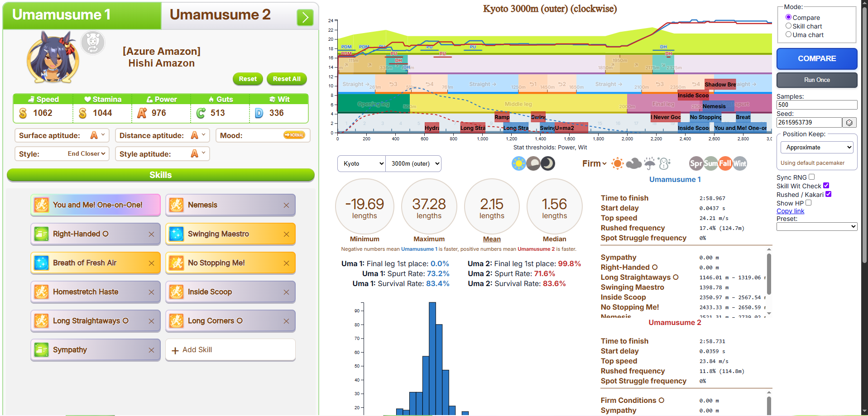The image size is (868, 416).
Task: Open the Preset dropdown
Action: (817, 226)
